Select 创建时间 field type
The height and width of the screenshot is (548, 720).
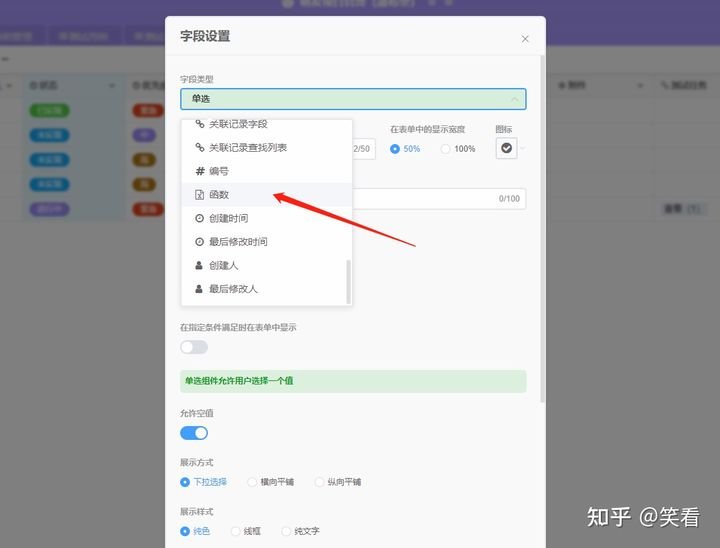tap(267, 218)
